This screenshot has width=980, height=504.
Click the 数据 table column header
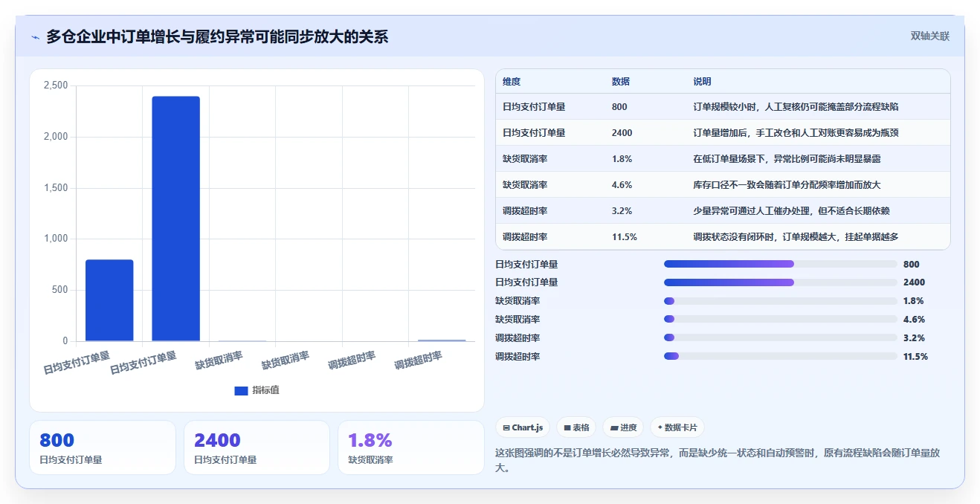(621, 82)
